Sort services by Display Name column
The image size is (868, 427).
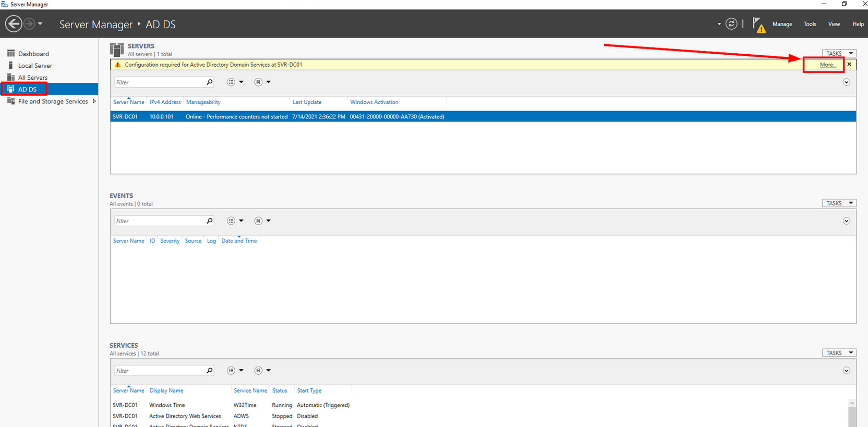pyautogui.click(x=166, y=391)
